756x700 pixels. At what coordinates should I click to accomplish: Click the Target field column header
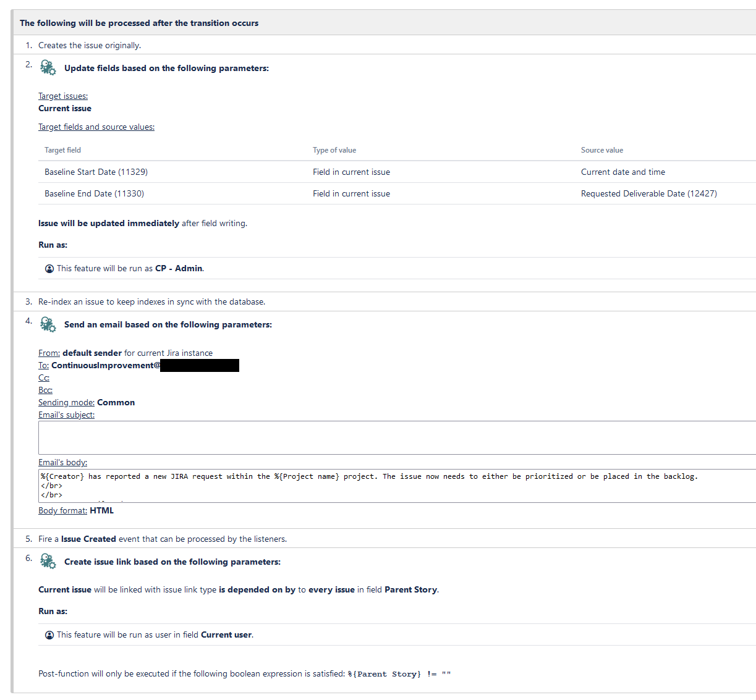[x=62, y=150]
